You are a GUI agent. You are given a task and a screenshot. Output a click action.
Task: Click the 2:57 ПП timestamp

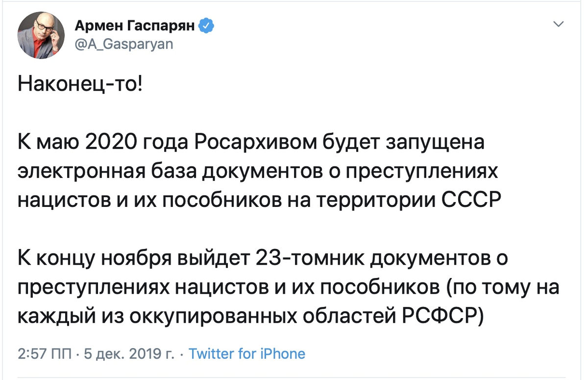click(x=45, y=354)
